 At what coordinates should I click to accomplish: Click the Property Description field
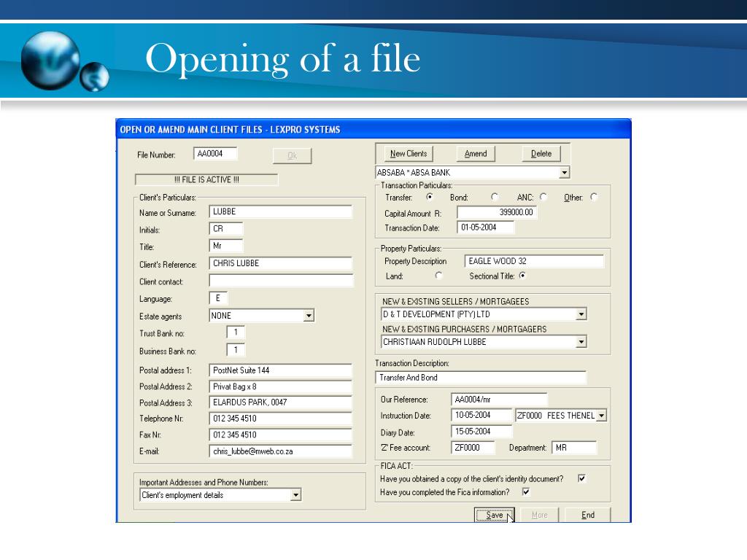coord(534,261)
